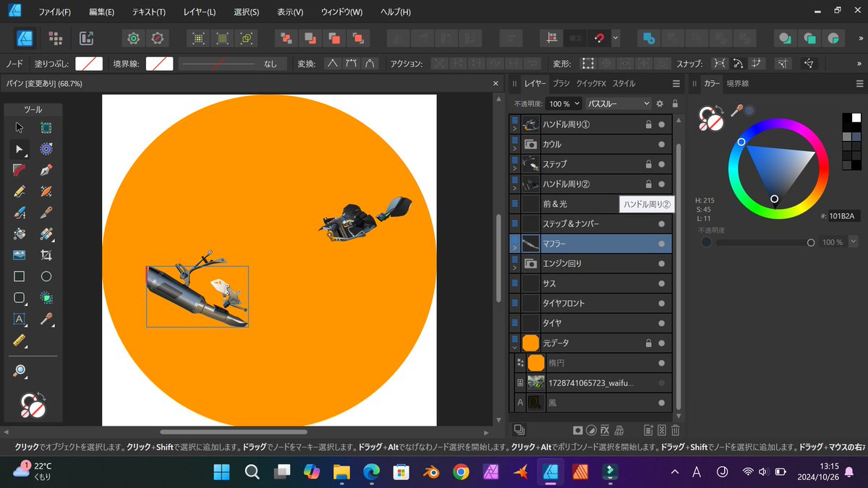The image size is (868, 488).
Task: Select the Rectangle tool
Action: coord(20,276)
